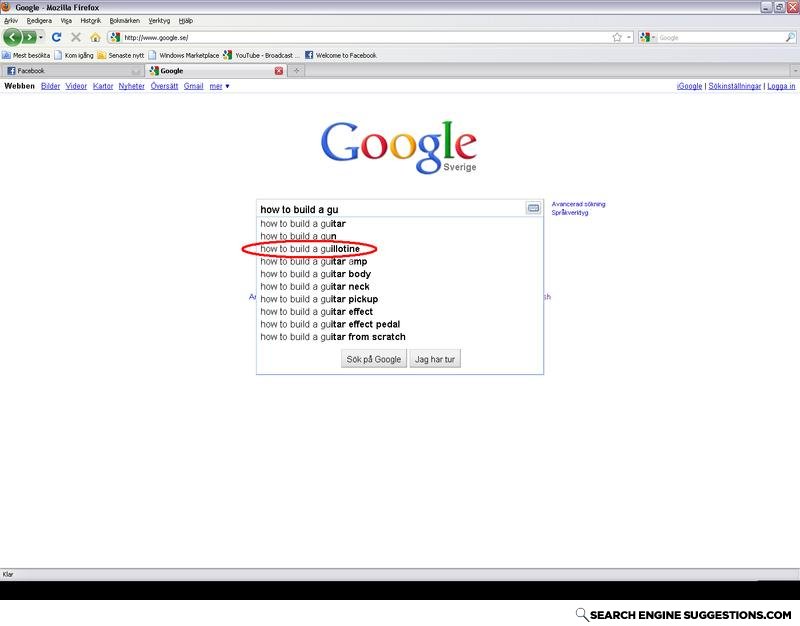Open the Mest besökta bookmark folder
800x626 pixels.
[26, 55]
